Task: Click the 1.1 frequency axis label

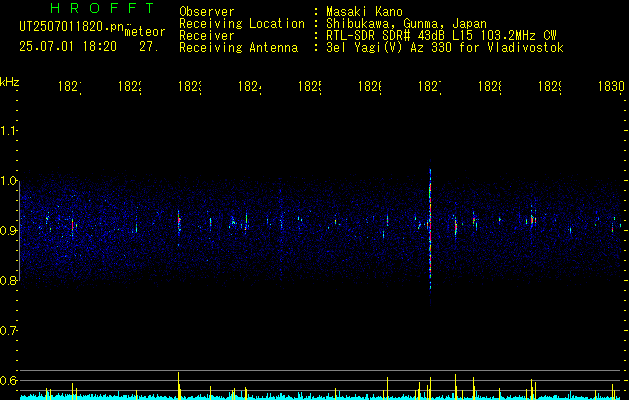Action: tap(9, 131)
